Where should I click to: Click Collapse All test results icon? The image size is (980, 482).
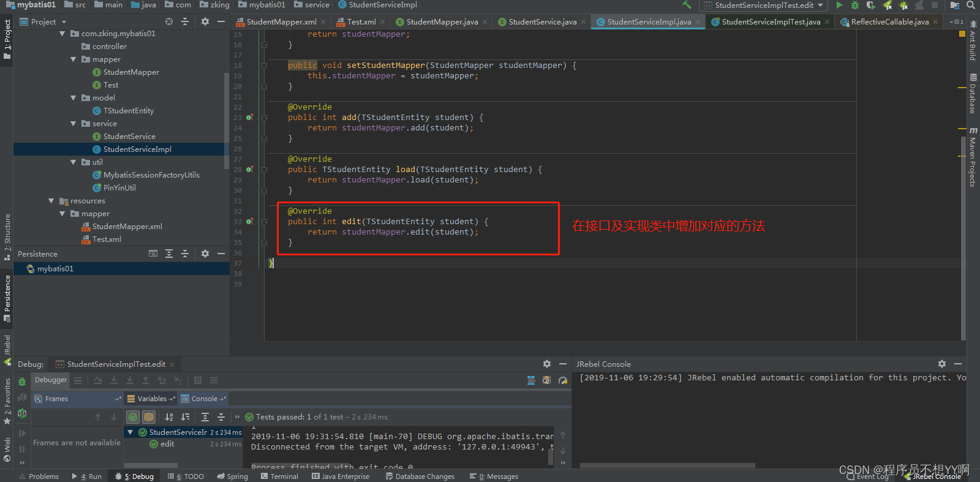[221, 417]
